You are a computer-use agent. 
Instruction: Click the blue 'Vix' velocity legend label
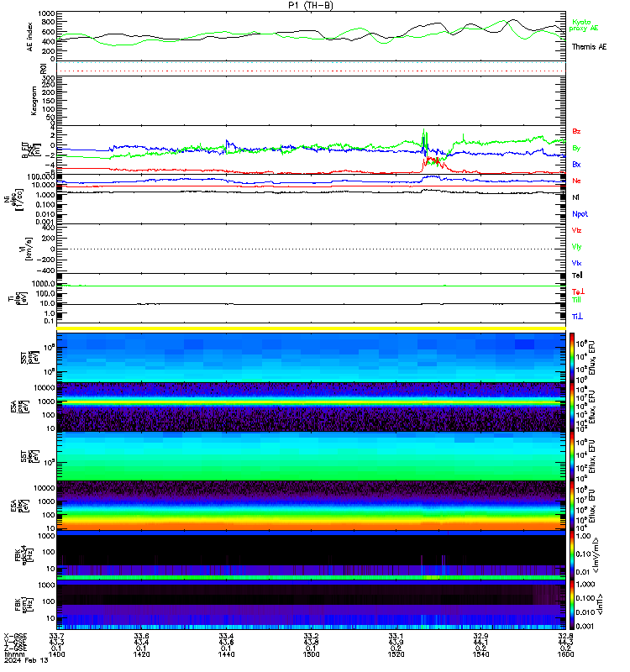tap(576, 263)
